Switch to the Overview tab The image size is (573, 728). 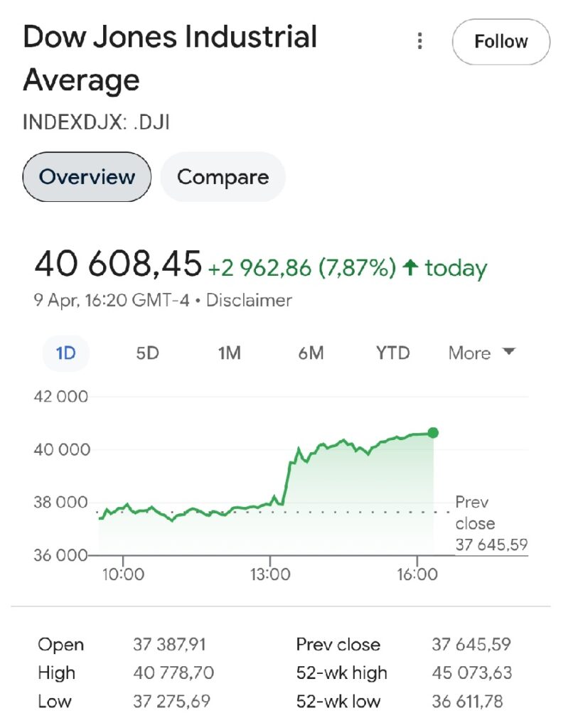[x=87, y=176]
